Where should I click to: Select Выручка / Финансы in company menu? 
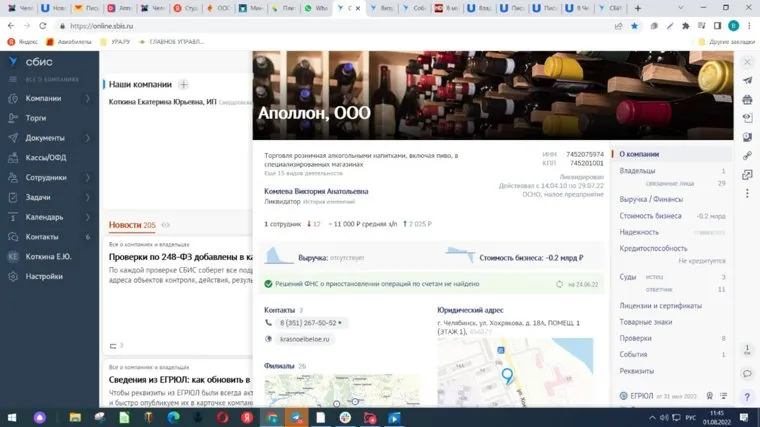pyautogui.click(x=652, y=199)
